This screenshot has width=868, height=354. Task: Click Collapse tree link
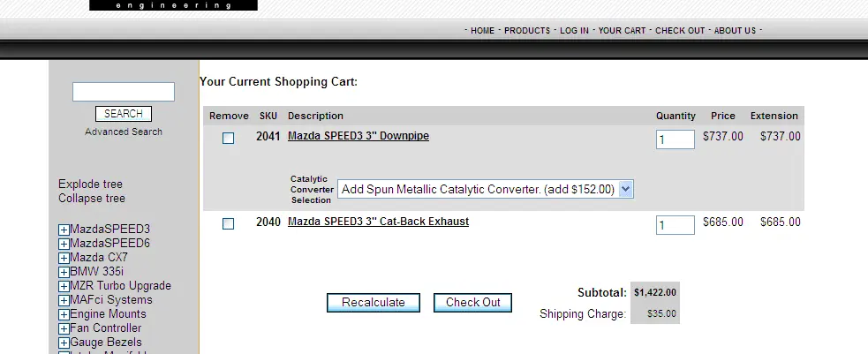click(92, 199)
